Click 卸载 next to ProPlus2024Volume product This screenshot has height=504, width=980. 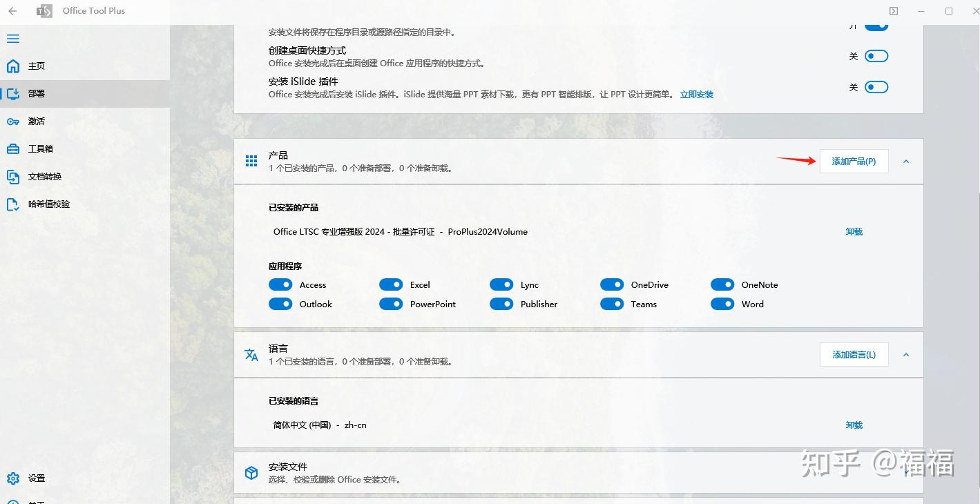[854, 231]
